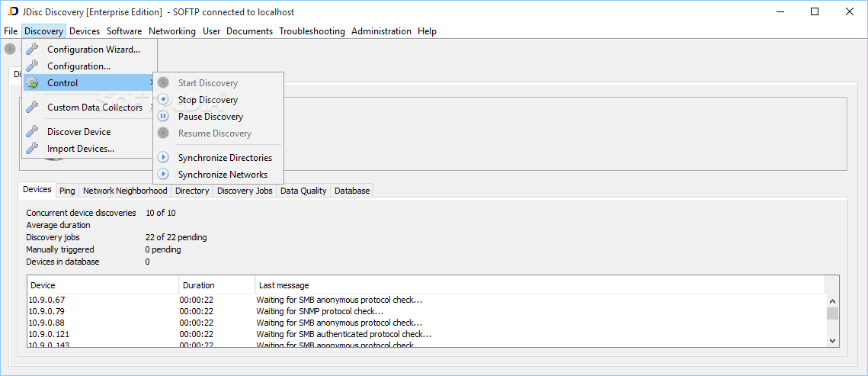Image resolution: width=868 pixels, height=376 pixels.
Task: Open the File menu
Action: (11, 31)
